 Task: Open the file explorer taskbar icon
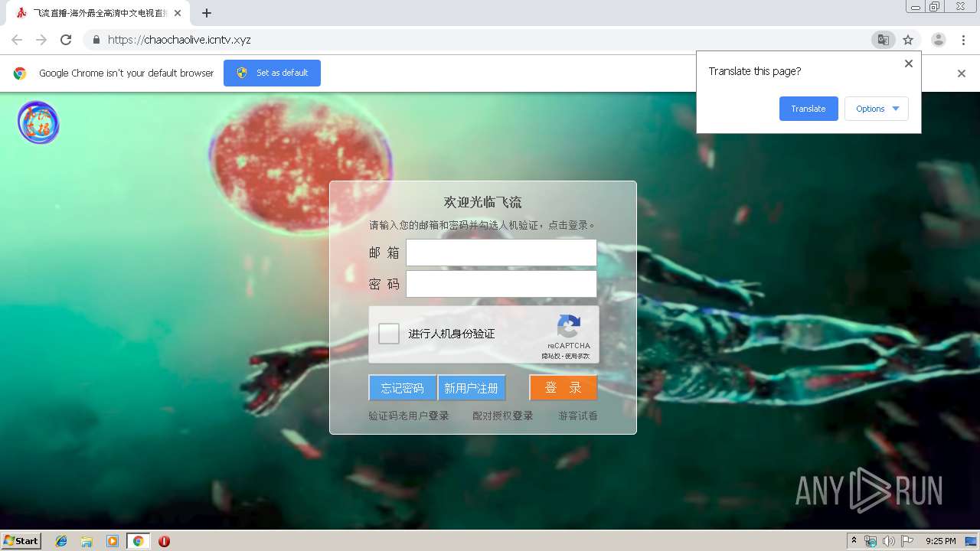[x=87, y=541]
